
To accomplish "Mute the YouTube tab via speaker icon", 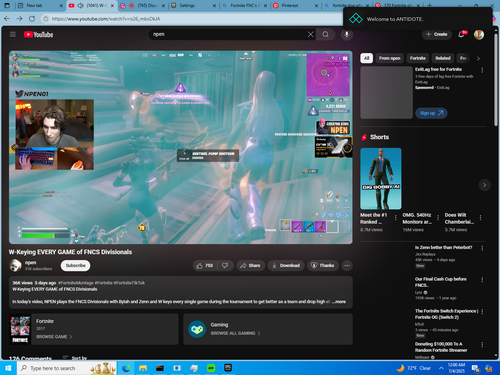I will (80, 6).
